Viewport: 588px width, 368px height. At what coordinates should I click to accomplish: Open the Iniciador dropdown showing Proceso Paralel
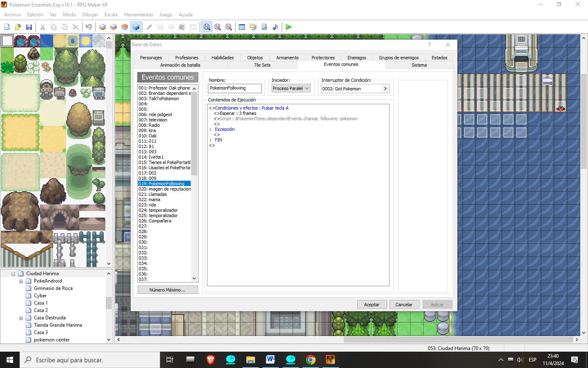291,88
